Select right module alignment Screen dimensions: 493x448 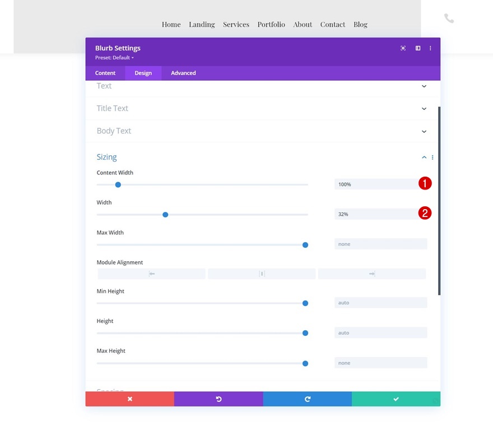click(x=372, y=274)
